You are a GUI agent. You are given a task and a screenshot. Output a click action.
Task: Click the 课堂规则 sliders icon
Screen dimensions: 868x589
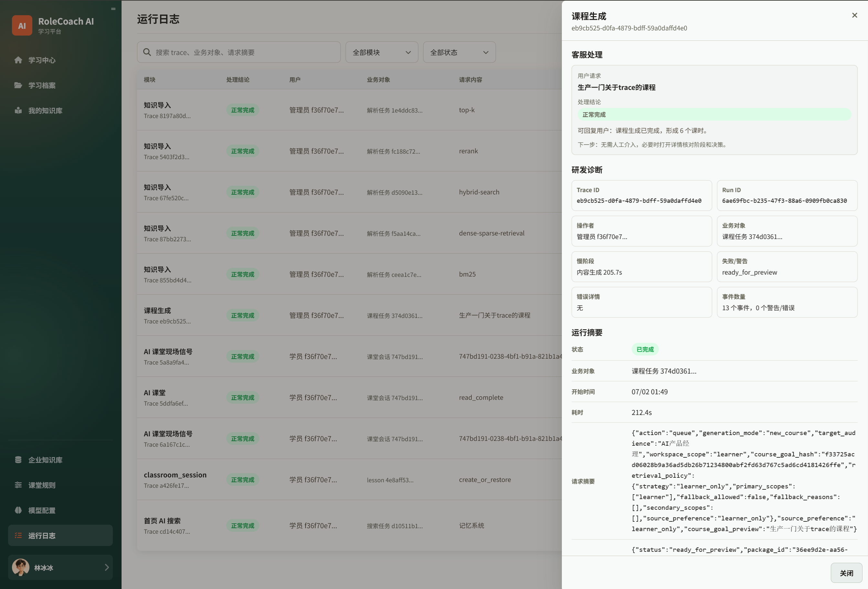18,485
